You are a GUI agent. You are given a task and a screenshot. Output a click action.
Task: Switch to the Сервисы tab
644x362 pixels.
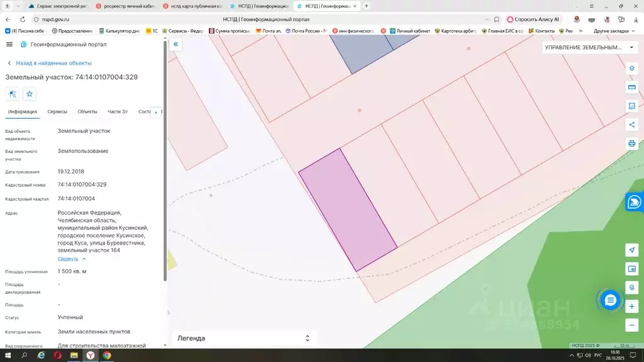(57, 112)
